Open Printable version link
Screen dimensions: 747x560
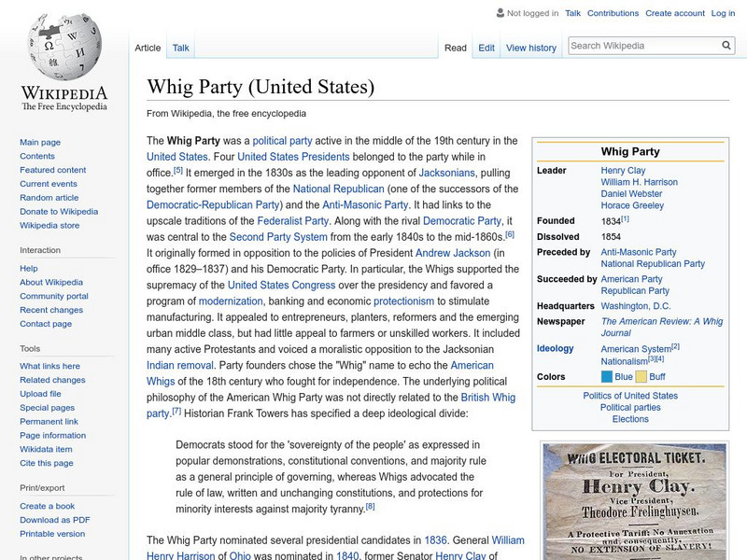(x=52, y=533)
